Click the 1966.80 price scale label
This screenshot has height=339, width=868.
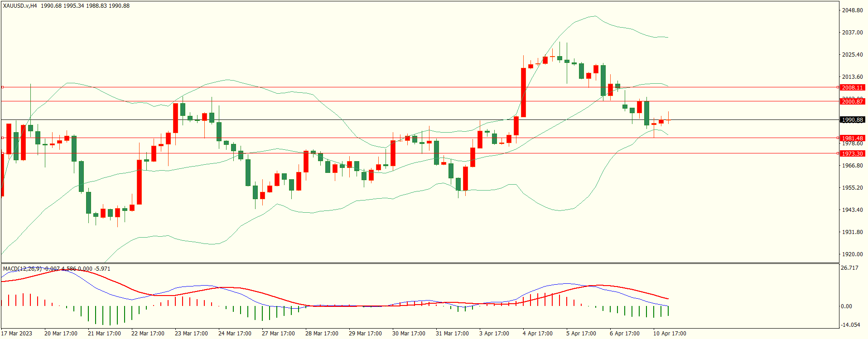point(852,166)
